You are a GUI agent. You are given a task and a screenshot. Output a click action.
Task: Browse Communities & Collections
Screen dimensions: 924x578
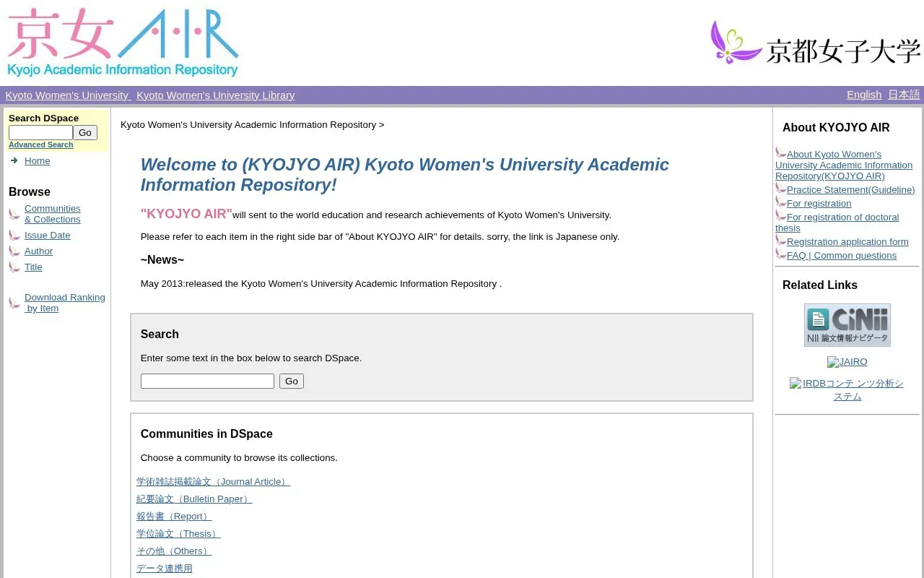[53, 214]
